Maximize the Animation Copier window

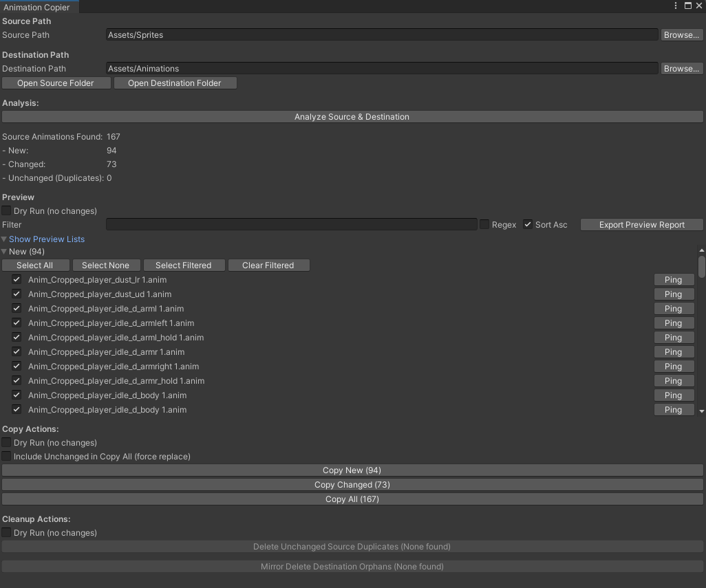pyautogui.click(x=687, y=6)
